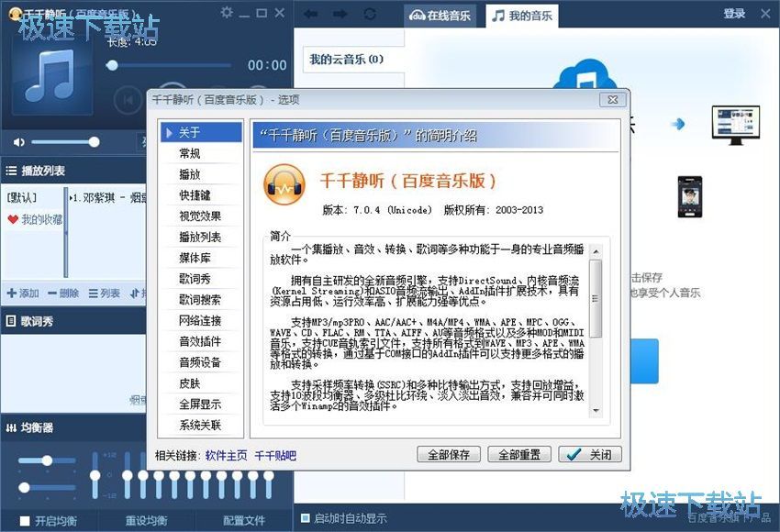Image resolution: width=780 pixels, height=532 pixels.
Task: Select 关于 in options sidebar
Action: pos(202,133)
